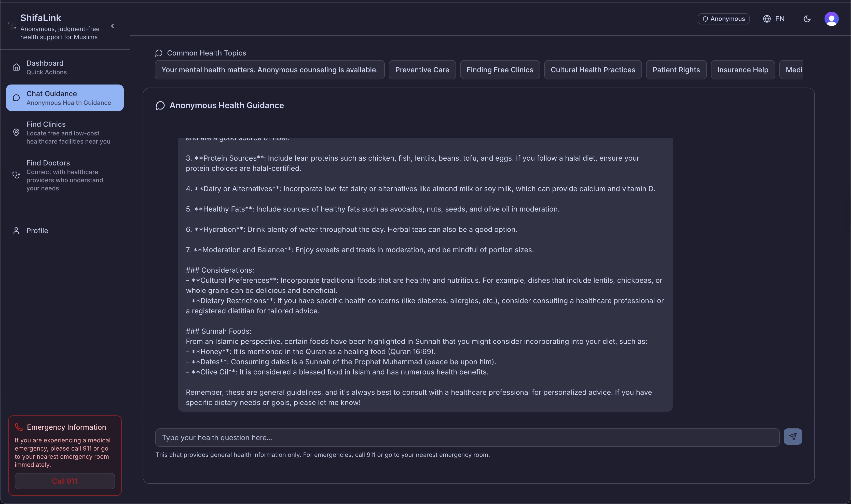Click the ShifaLink stethoscope logo icon
The height and width of the screenshot is (504, 851).
pyautogui.click(x=12, y=26)
